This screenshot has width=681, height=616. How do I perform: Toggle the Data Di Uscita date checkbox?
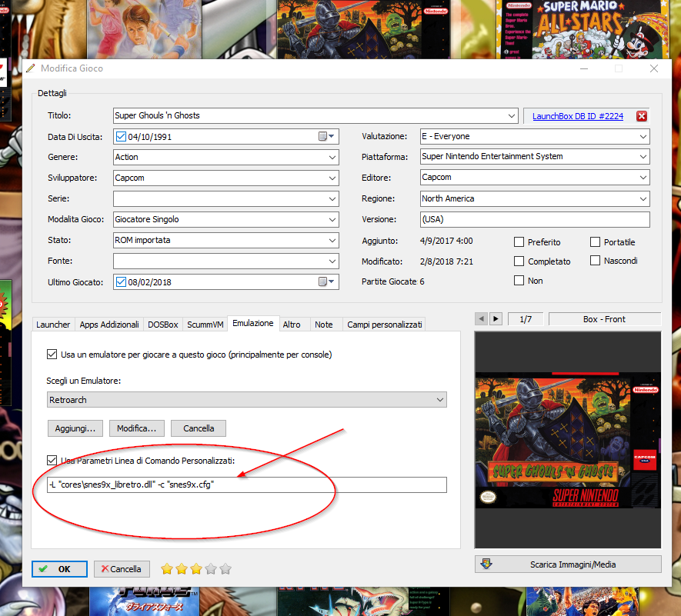point(121,137)
